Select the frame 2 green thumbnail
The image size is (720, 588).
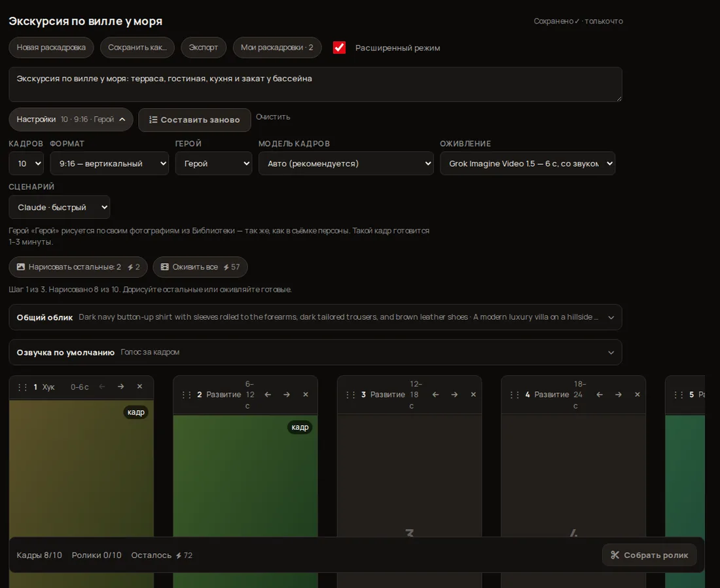click(245, 476)
